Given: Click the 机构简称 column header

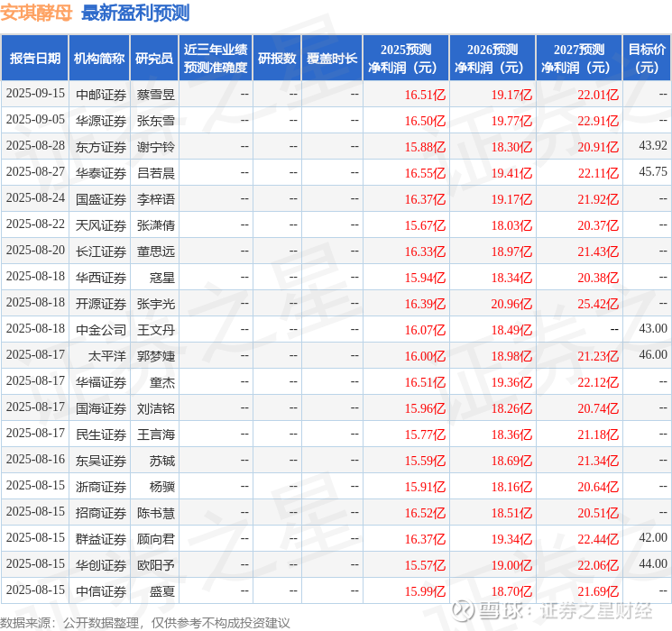Looking at the screenshot, I should (99, 59).
